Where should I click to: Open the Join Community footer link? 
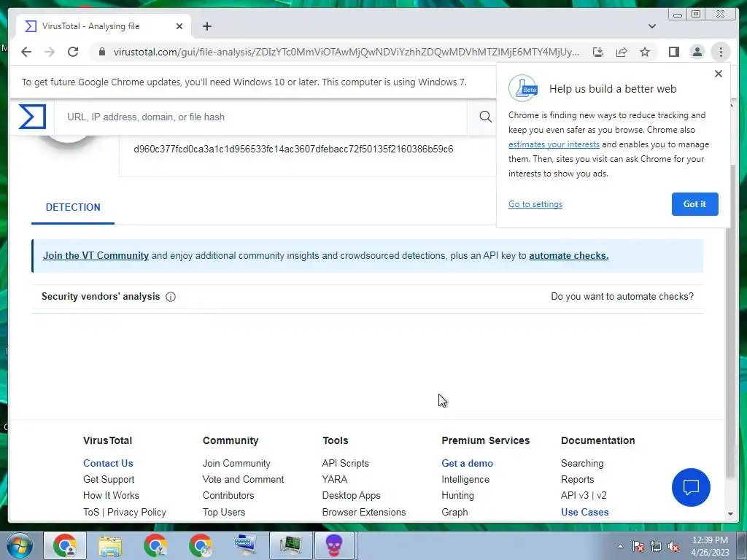pos(236,463)
